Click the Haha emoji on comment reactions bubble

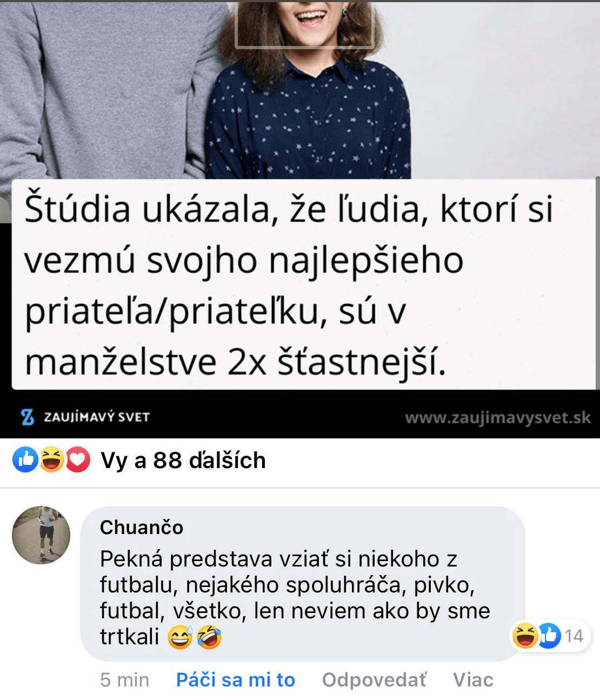pos(525,636)
